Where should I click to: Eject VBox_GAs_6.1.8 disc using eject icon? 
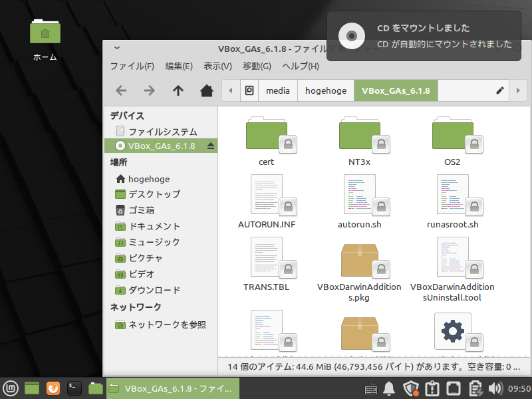click(211, 146)
